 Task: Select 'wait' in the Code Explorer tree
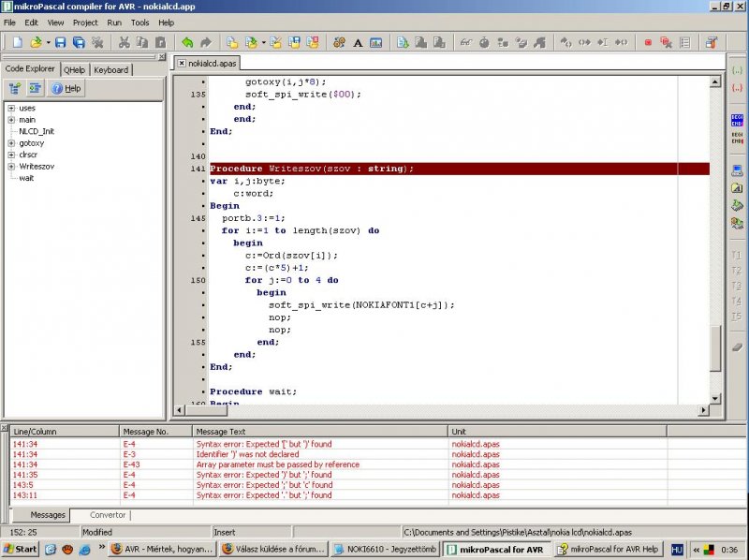coord(26,178)
